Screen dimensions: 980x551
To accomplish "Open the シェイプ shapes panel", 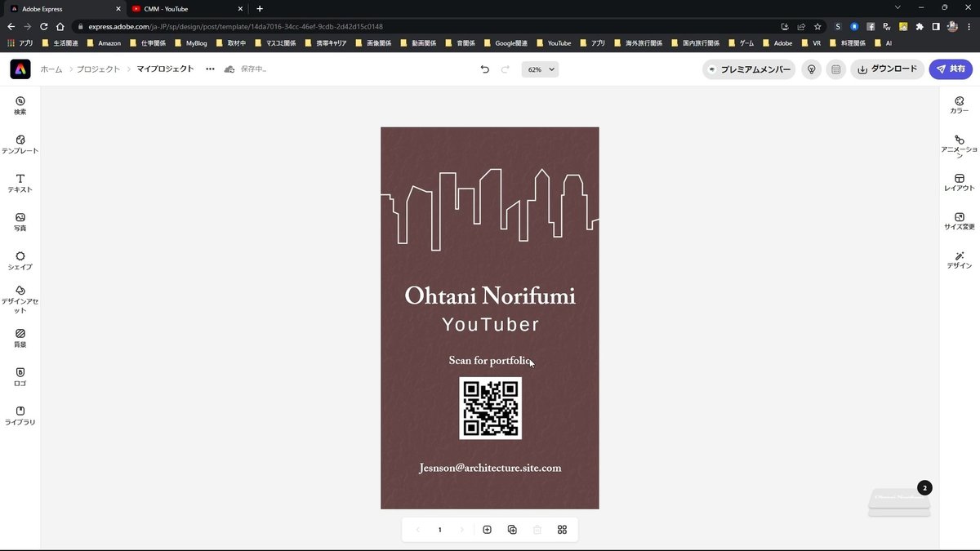I will pyautogui.click(x=20, y=260).
